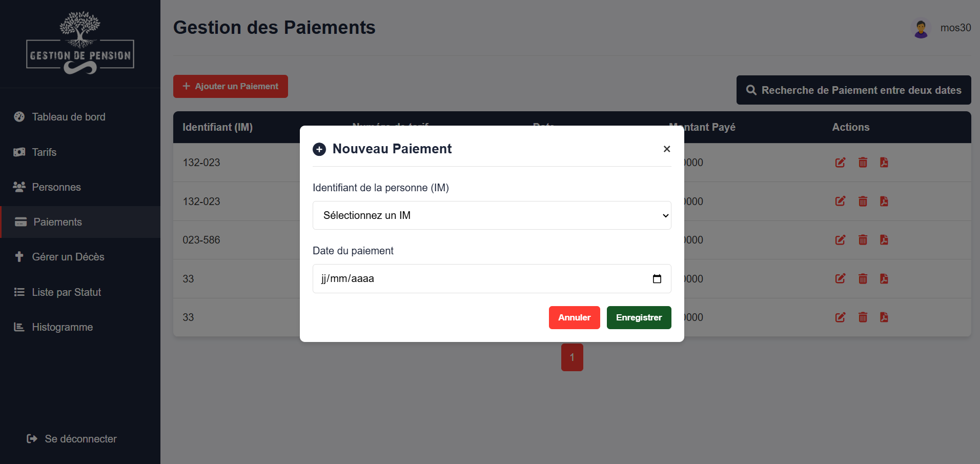
Task: Click edit icon for first 132-023 row
Action: tap(840, 163)
